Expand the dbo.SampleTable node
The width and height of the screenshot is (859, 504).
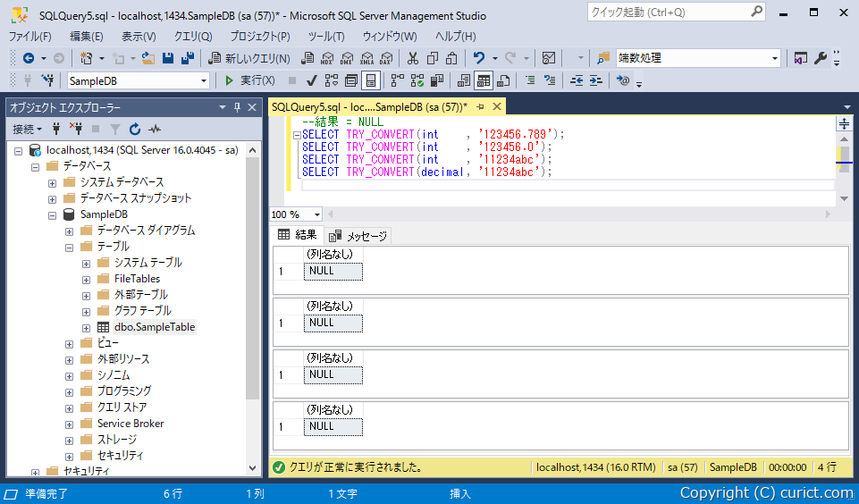tap(86, 328)
